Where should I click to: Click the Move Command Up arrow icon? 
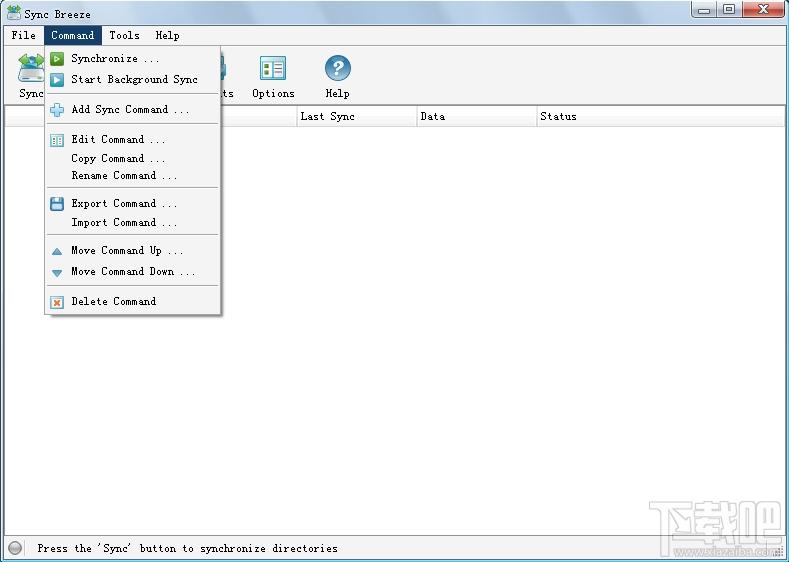[x=57, y=252]
